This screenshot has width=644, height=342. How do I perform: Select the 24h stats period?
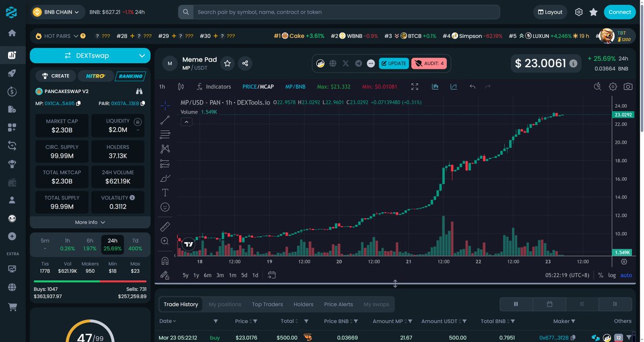click(x=113, y=244)
